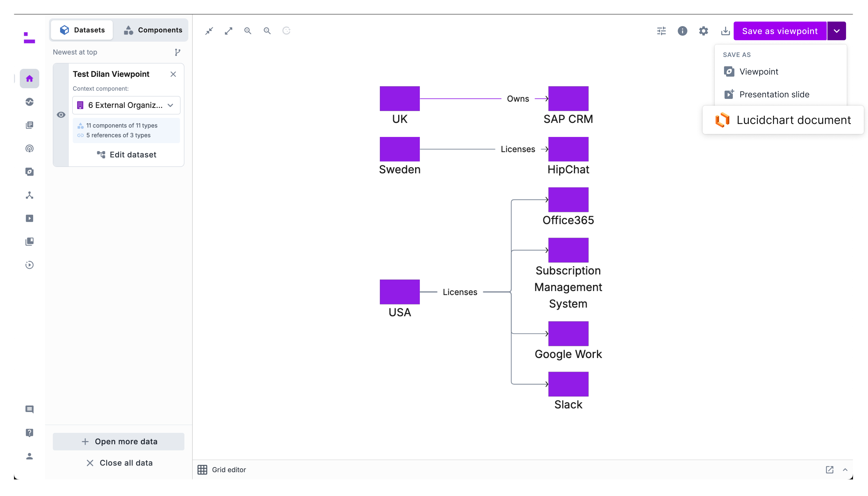The image size is (868, 496).
Task: Open the External Organization context component dropdown
Action: pyautogui.click(x=126, y=105)
